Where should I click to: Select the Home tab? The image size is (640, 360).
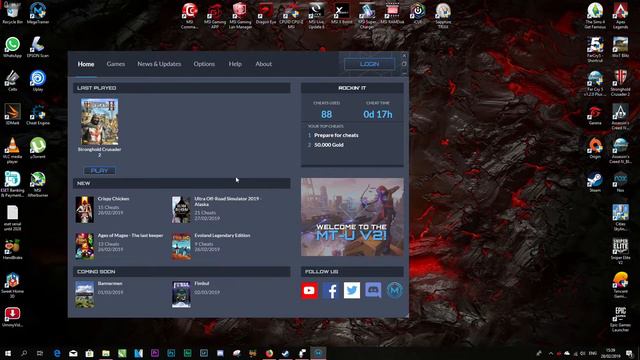pos(86,64)
